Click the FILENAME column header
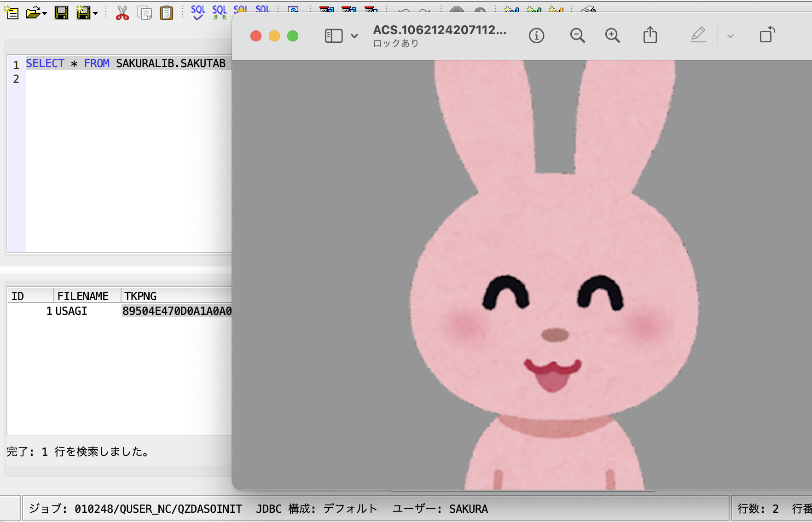 (83, 296)
